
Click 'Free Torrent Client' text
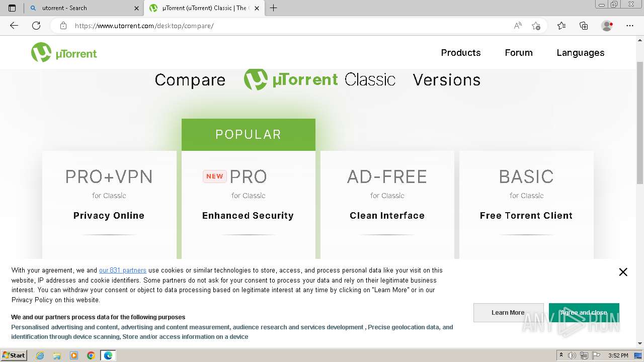click(526, 216)
